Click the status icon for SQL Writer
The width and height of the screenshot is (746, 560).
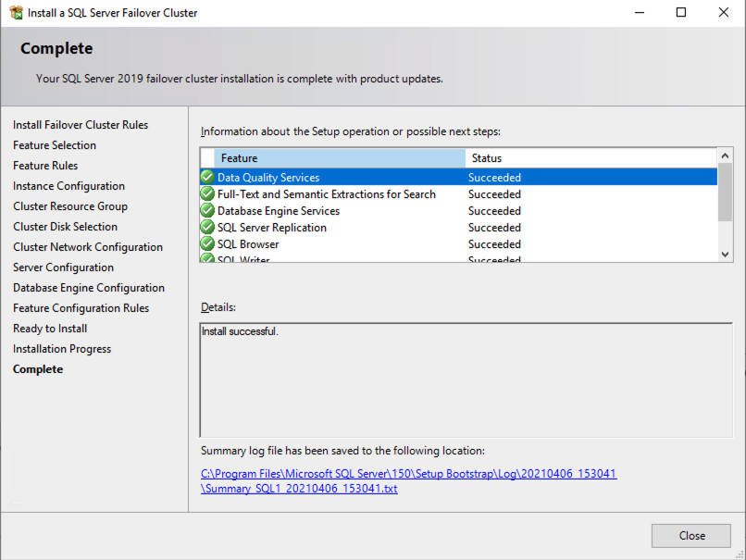coord(207,259)
